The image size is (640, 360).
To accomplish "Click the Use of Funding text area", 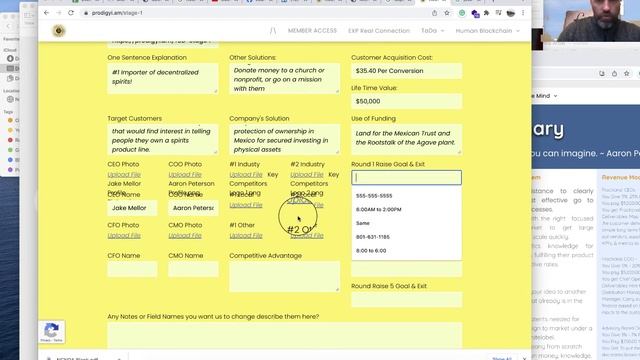I will click(407, 139).
